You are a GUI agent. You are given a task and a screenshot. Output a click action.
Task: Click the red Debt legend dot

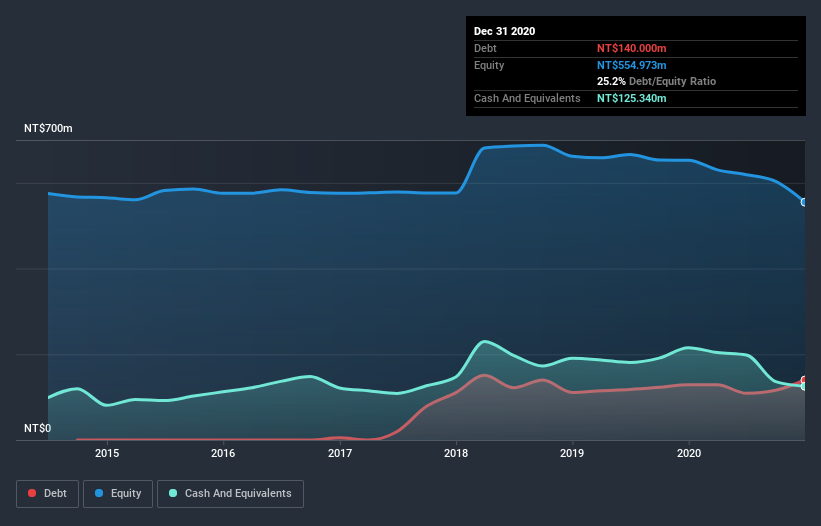pyautogui.click(x=32, y=493)
